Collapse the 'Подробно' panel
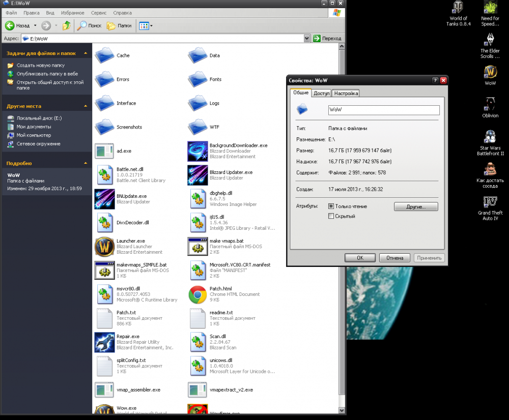The height and width of the screenshot is (420, 509). tap(86, 163)
